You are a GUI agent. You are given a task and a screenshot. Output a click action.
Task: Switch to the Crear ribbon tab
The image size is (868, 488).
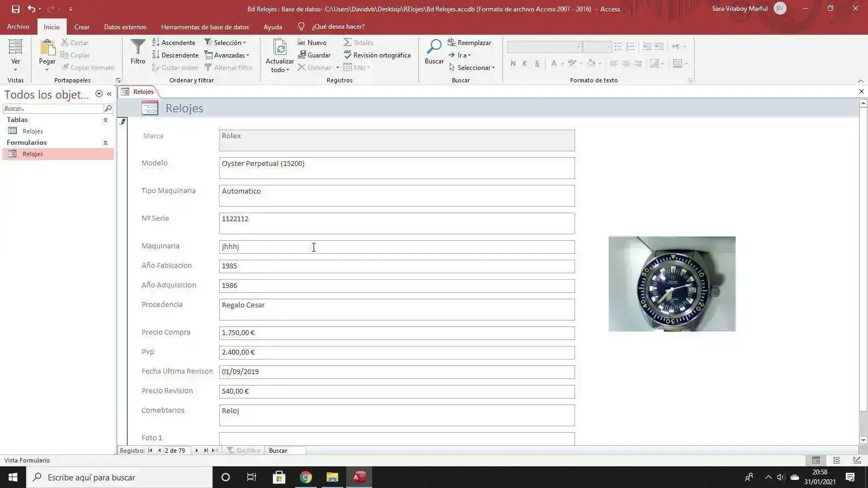[x=82, y=27]
